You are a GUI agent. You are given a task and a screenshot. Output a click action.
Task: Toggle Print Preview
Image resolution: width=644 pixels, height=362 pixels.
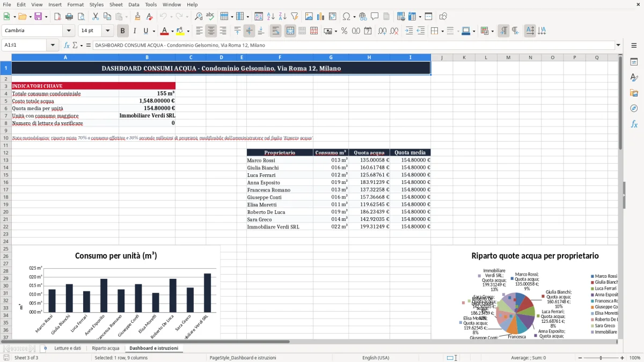80,17
